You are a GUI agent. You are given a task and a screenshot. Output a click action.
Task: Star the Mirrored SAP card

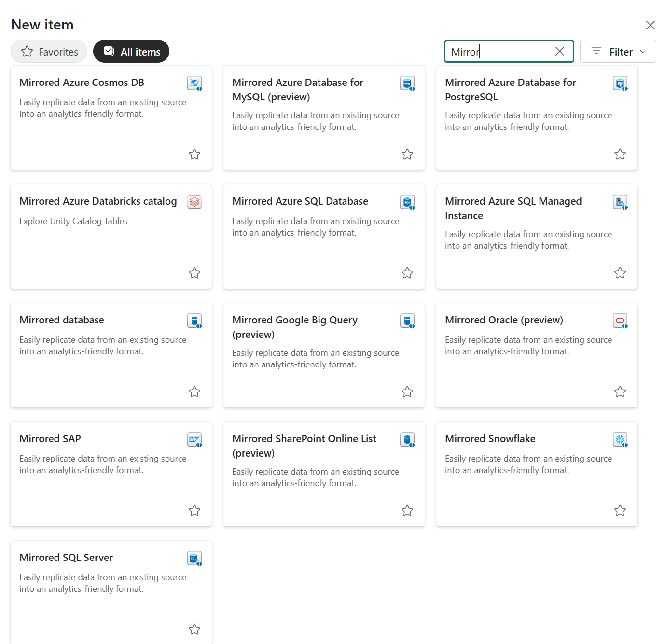click(x=194, y=510)
